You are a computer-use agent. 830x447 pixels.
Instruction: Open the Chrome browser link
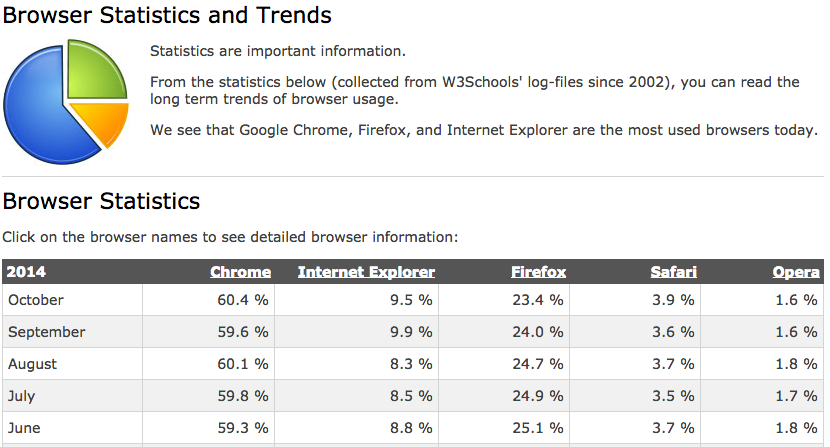240,272
